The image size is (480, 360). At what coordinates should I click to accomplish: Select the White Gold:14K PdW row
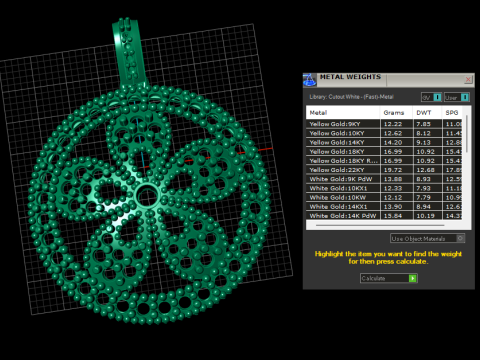pyautogui.click(x=384, y=216)
